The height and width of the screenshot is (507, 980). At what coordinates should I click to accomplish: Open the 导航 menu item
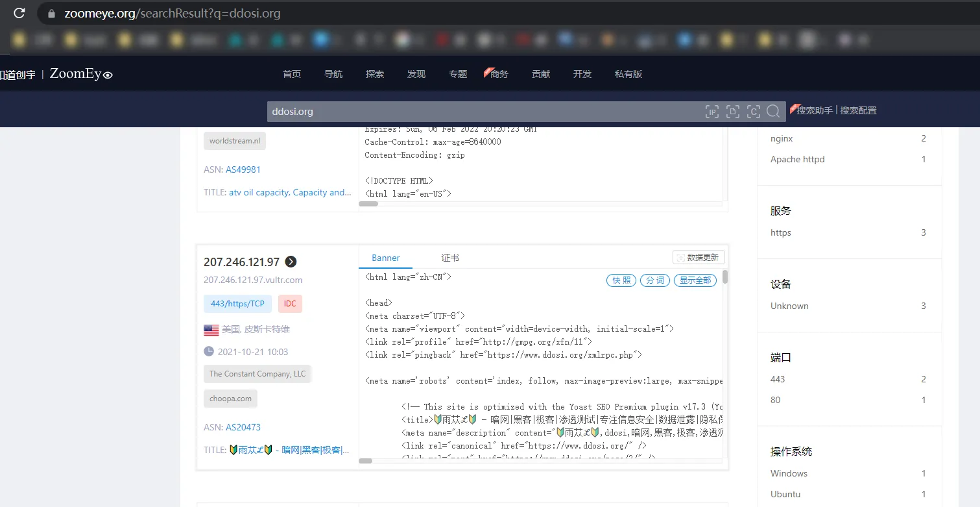pos(333,74)
